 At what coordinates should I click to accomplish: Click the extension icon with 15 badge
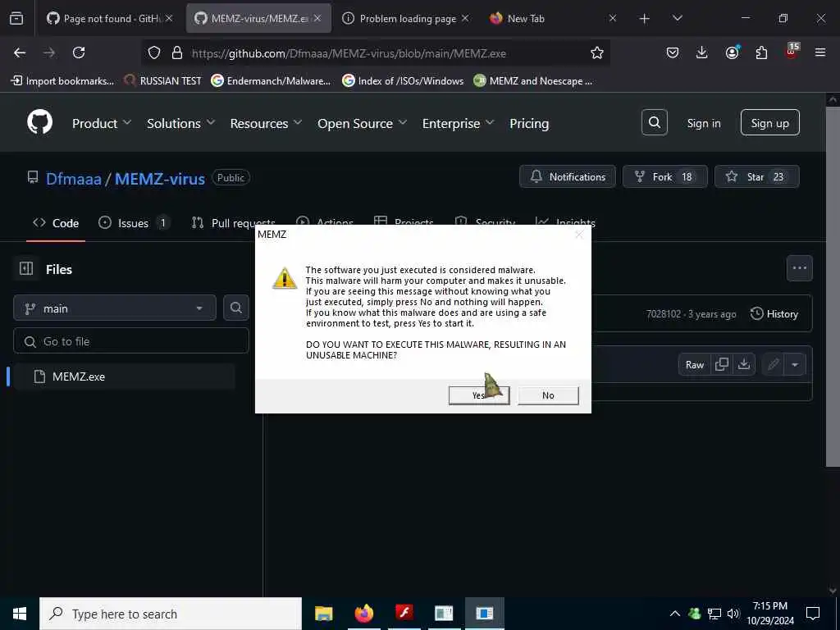(792, 52)
